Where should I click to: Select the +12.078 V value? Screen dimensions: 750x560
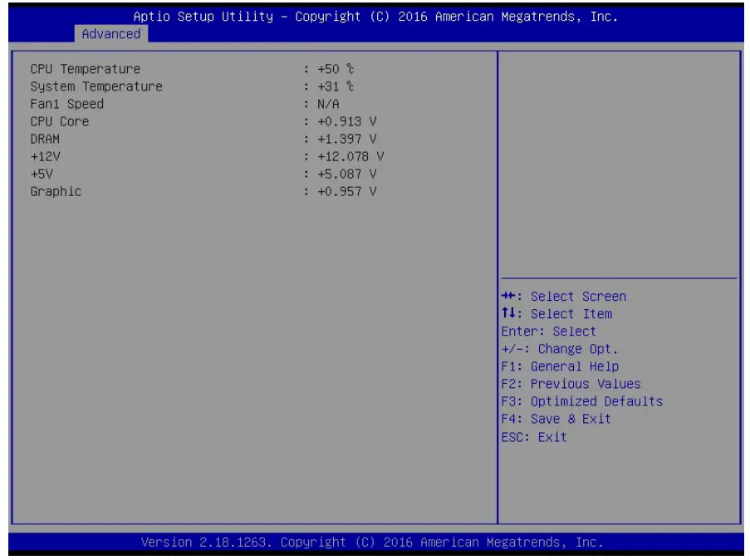click(350, 156)
